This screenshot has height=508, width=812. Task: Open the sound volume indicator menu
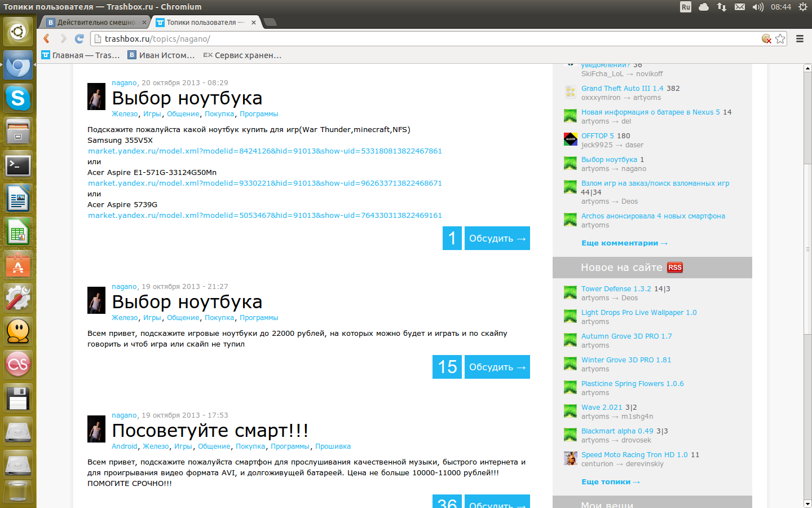pyautogui.click(x=758, y=7)
